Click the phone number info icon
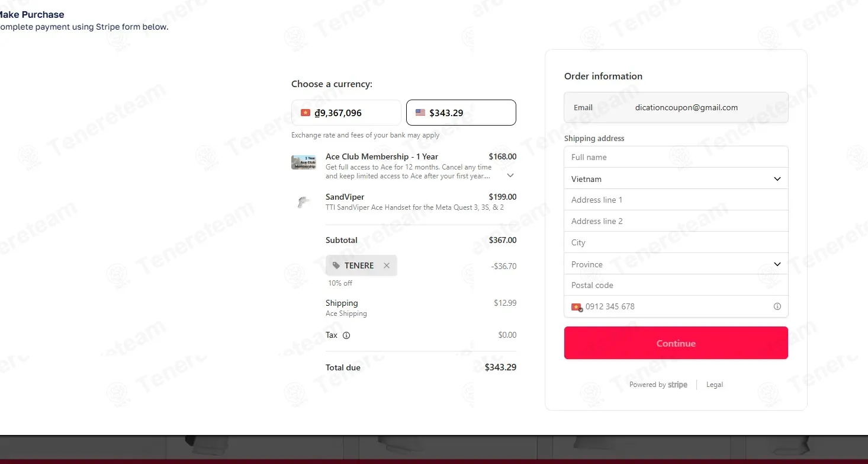Screen dimensions: 868x464 (x=777, y=306)
